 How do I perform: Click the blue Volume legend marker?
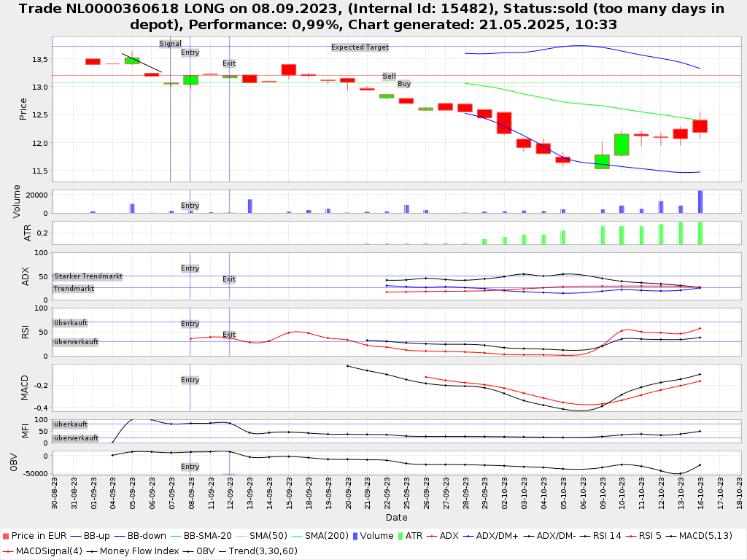[354, 537]
